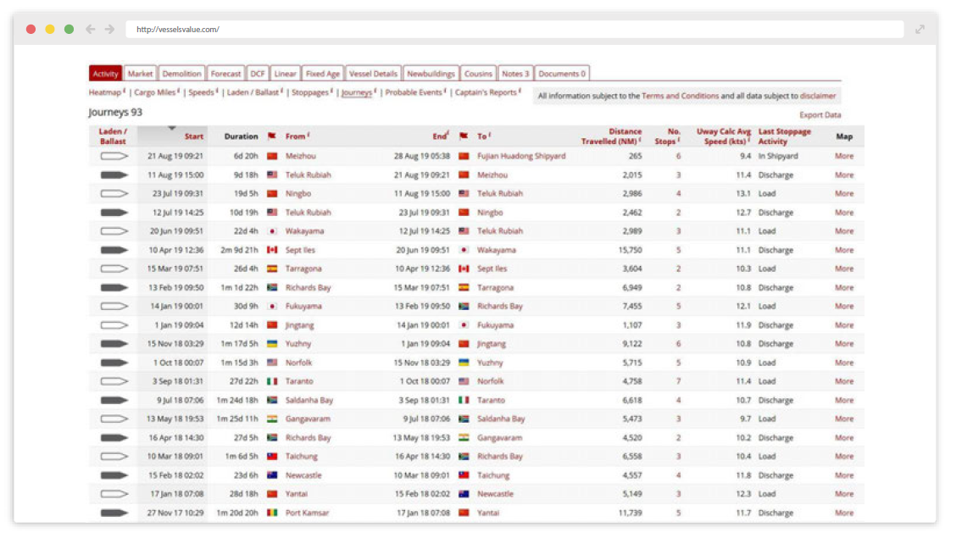Sort journeys by the Start column
Screen dimensions: 962x560
click(x=193, y=136)
